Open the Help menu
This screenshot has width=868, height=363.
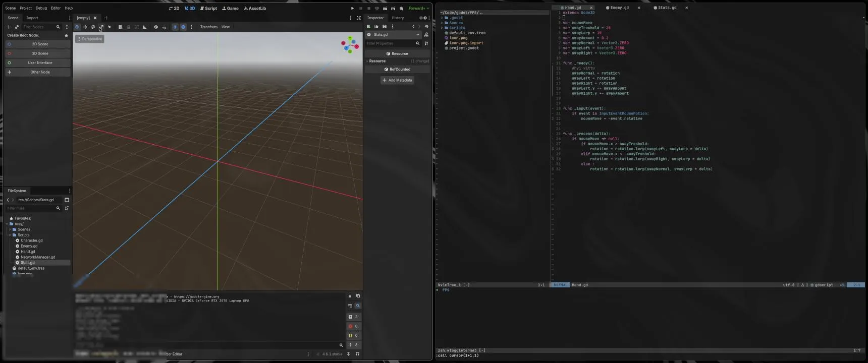pos(69,8)
